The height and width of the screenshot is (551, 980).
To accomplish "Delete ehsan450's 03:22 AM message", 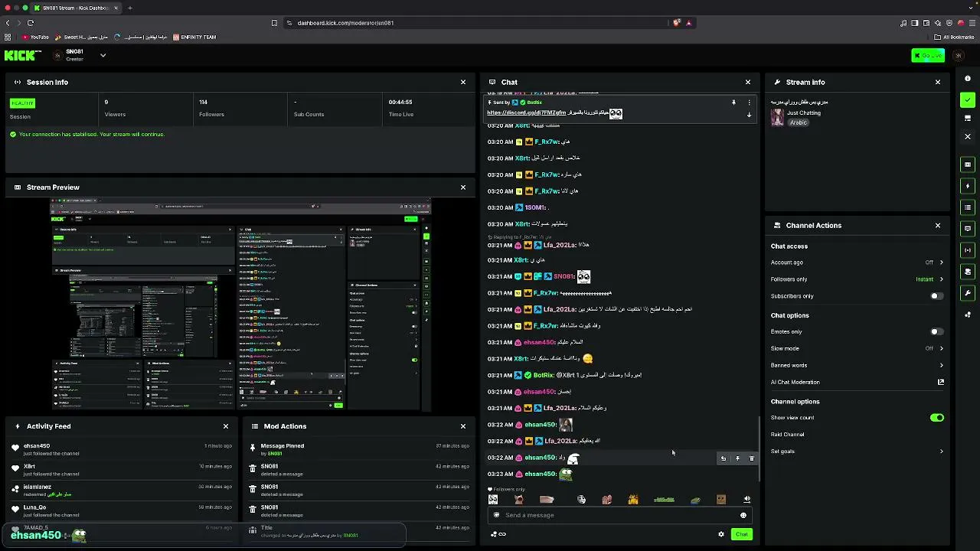I will pyautogui.click(x=751, y=458).
